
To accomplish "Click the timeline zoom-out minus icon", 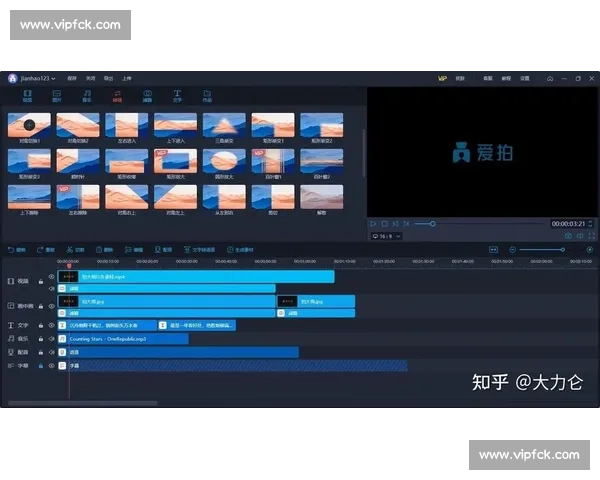I will coord(512,250).
